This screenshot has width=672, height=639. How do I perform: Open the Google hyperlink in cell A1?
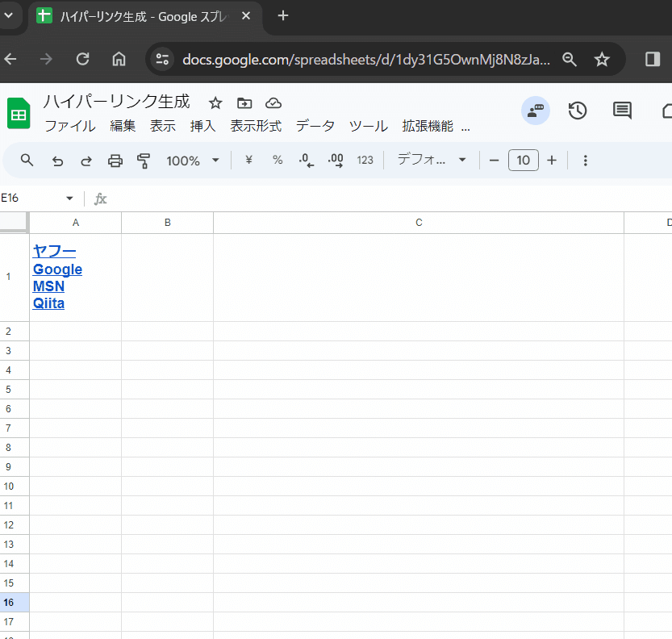click(57, 269)
